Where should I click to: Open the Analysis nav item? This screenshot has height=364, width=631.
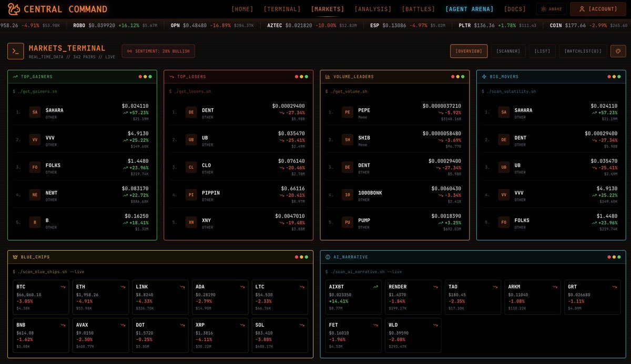[x=373, y=9]
